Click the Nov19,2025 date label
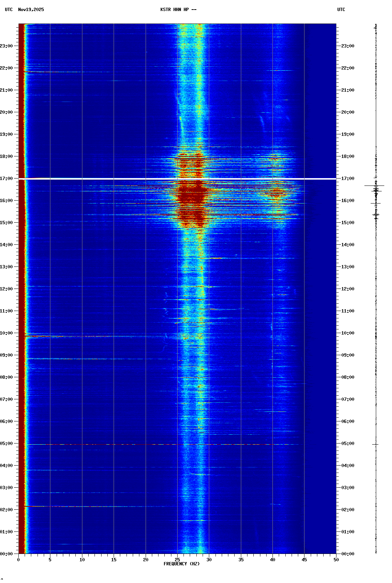Image resolution: width=392 pixels, height=583 pixels. pyautogui.click(x=31, y=10)
